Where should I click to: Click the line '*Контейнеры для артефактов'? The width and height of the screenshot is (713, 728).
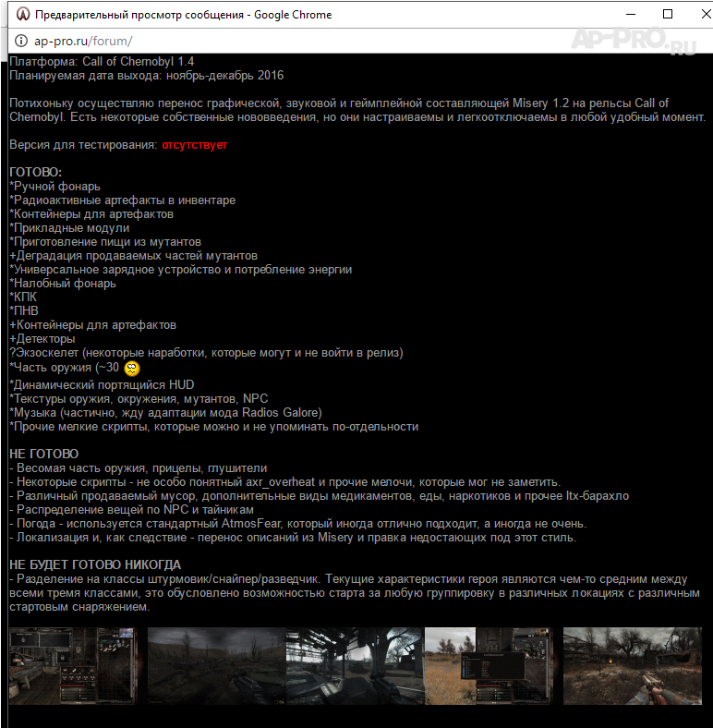coord(91,214)
